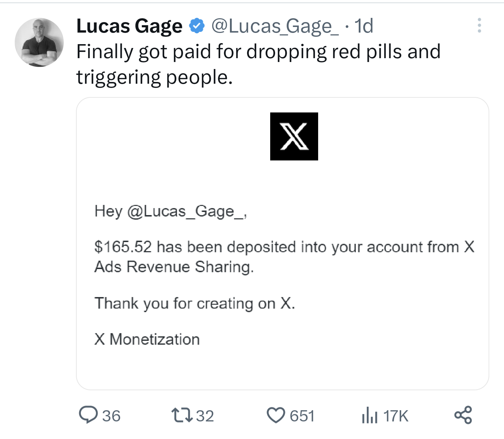Open the view analytics bar-chart icon
This screenshot has height=439, width=504.
point(370,416)
